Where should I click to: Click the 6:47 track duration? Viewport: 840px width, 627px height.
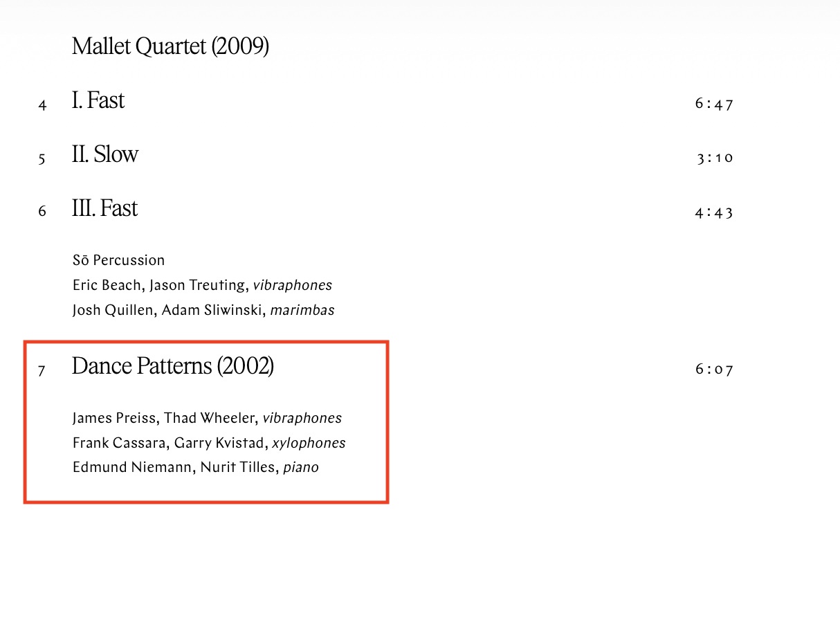714,104
